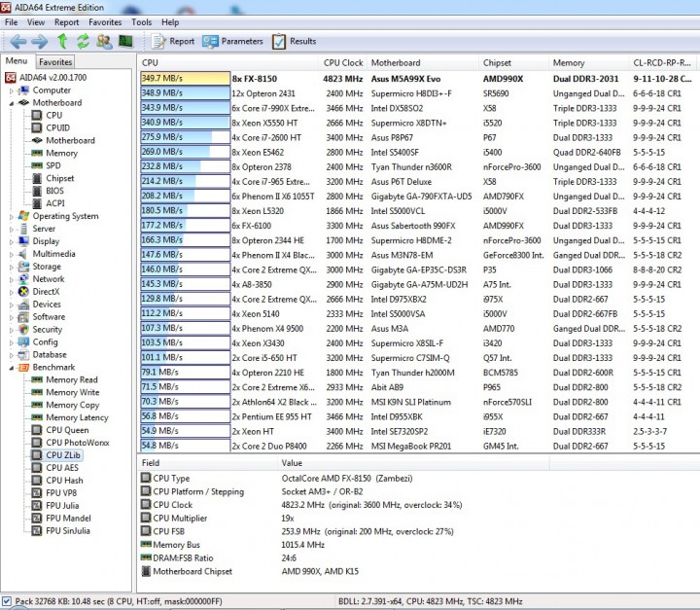700x610 pixels.
Task: Open benchmark Parameters
Action: 232,41
